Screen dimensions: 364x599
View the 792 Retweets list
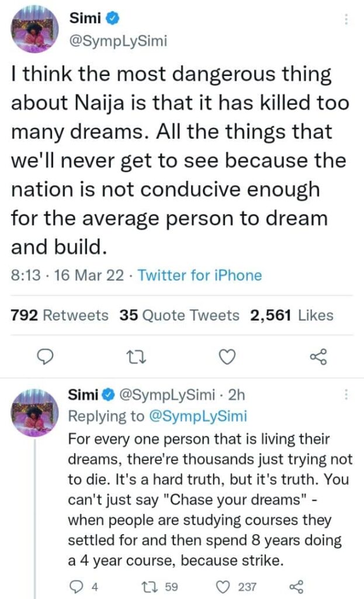click(60, 315)
